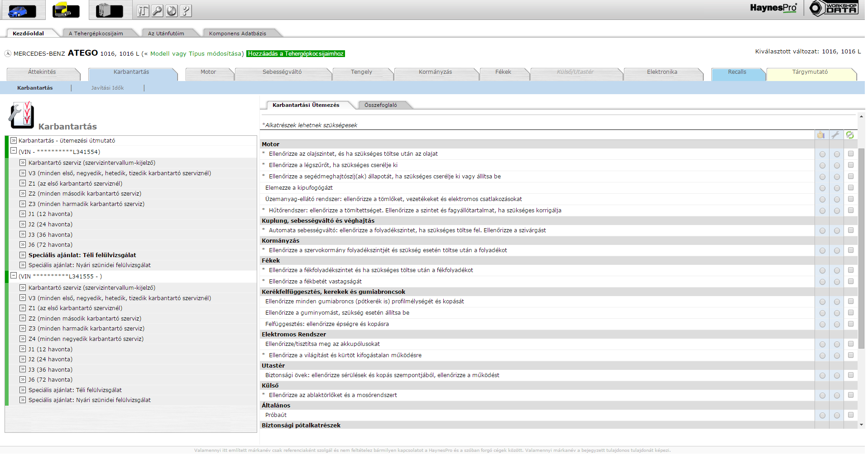
Task: Open the Fékek main tab
Action: click(503, 72)
